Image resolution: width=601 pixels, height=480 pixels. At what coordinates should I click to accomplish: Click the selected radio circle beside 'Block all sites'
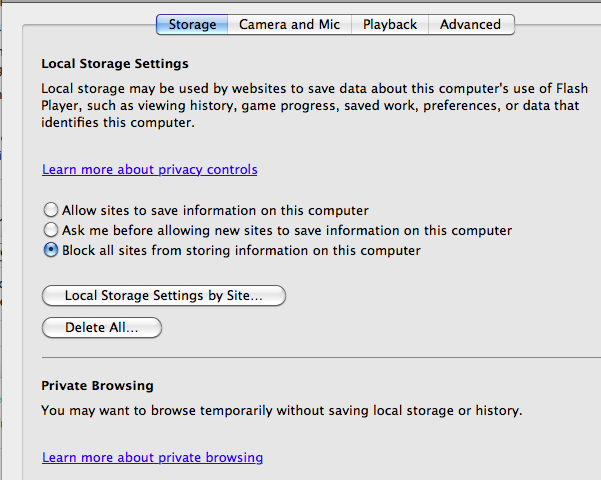click(51, 251)
